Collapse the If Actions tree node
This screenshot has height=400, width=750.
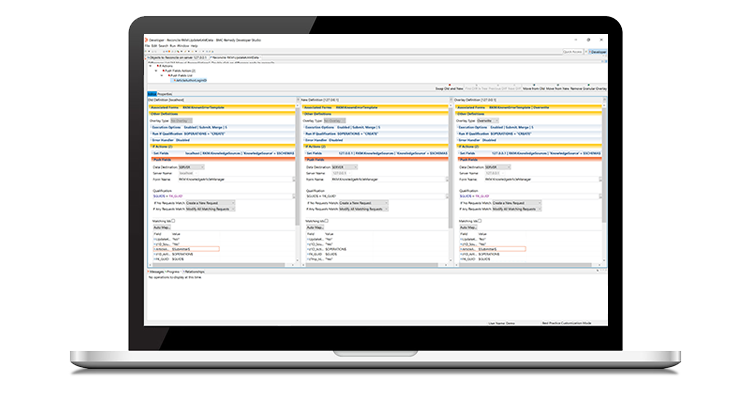click(151, 66)
